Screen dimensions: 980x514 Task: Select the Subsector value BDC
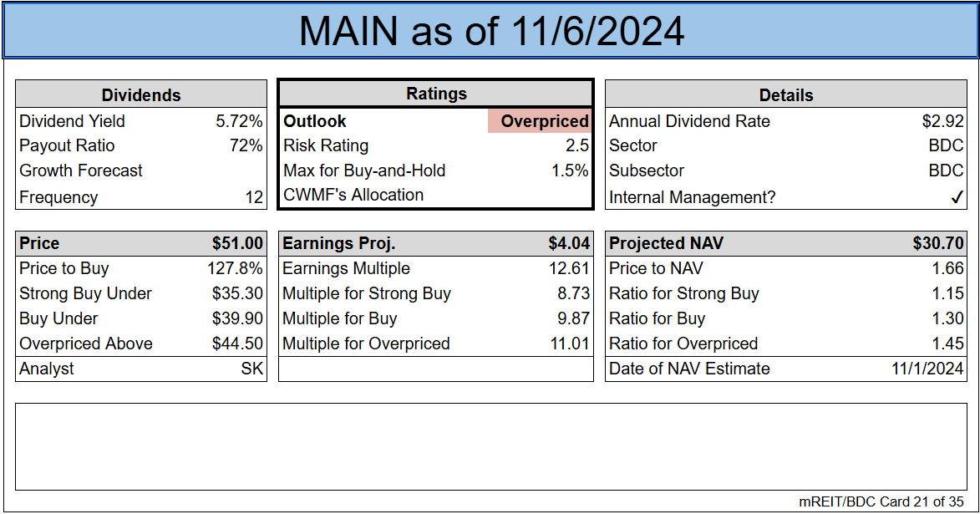coord(946,170)
